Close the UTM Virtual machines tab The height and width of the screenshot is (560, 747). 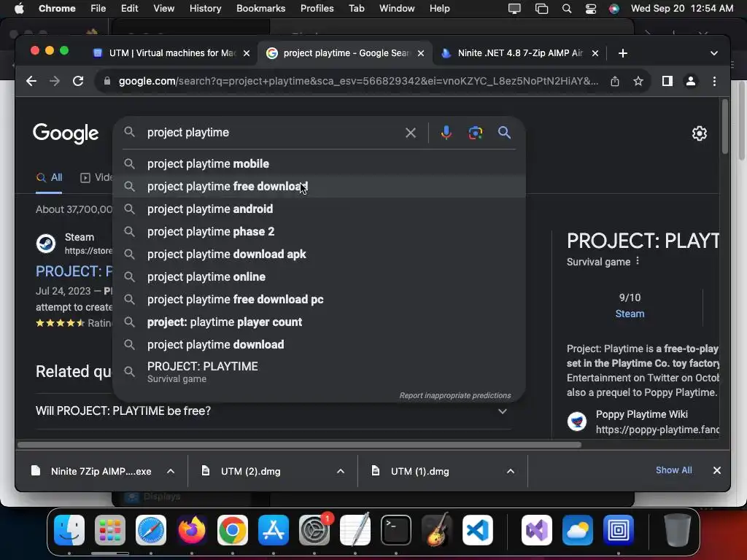[x=247, y=53]
